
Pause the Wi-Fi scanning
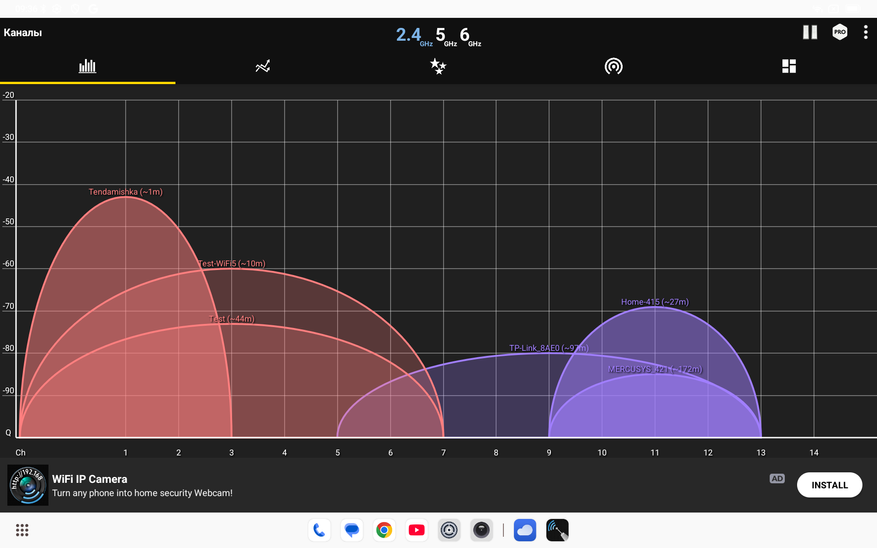[x=810, y=32]
